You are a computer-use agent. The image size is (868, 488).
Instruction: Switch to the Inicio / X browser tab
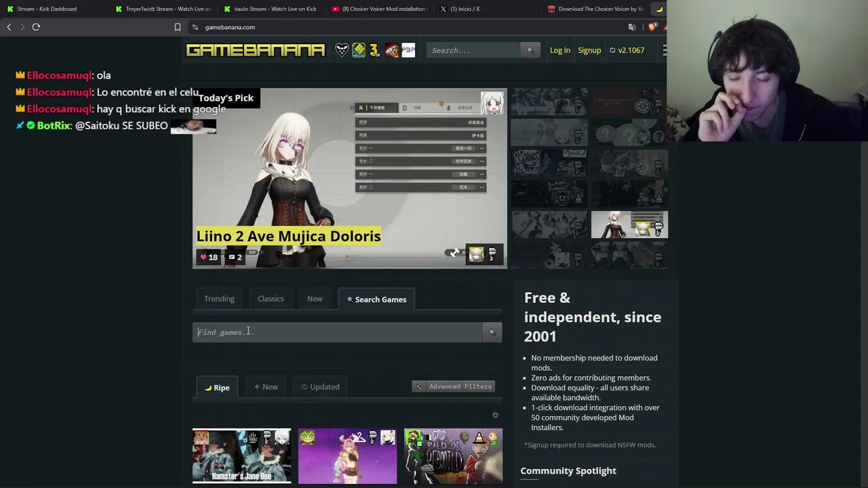(x=488, y=9)
